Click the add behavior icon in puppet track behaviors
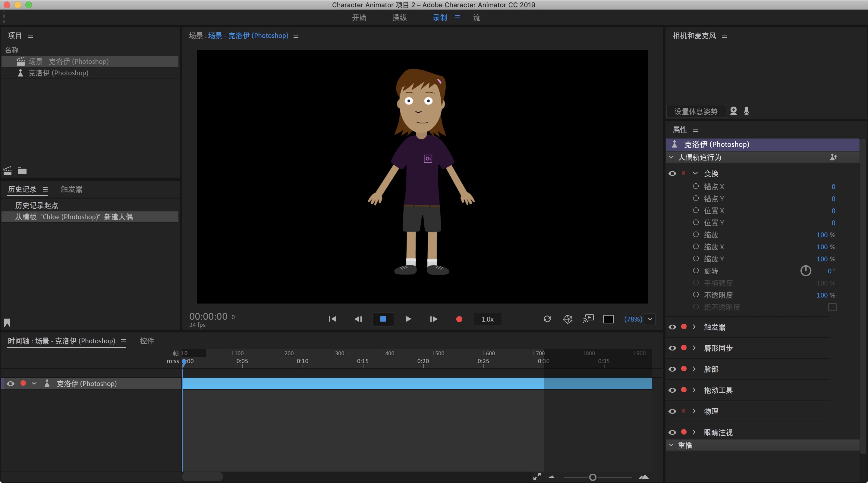The width and height of the screenshot is (868, 483). coord(834,157)
